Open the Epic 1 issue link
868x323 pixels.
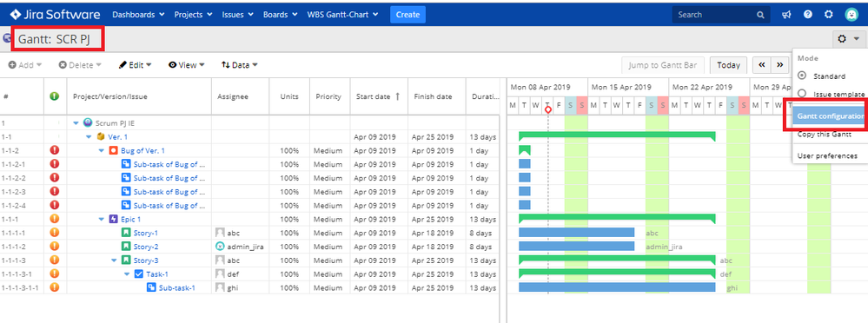point(130,219)
